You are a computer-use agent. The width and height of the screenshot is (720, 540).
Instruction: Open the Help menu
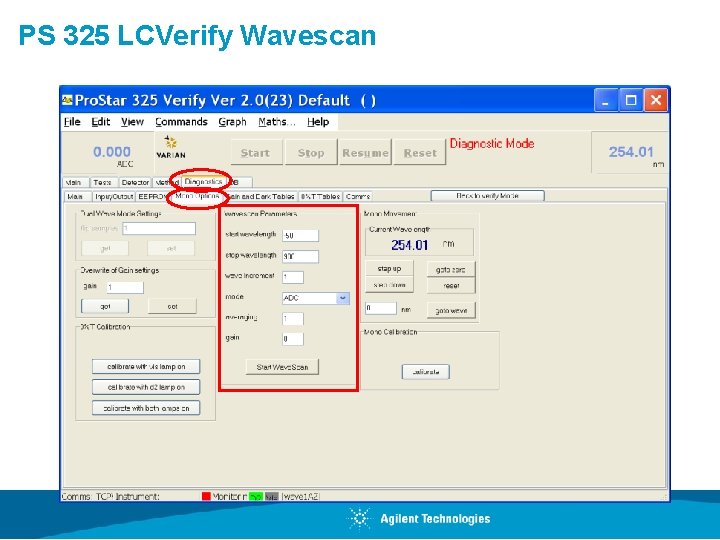pyautogui.click(x=318, y=122)
